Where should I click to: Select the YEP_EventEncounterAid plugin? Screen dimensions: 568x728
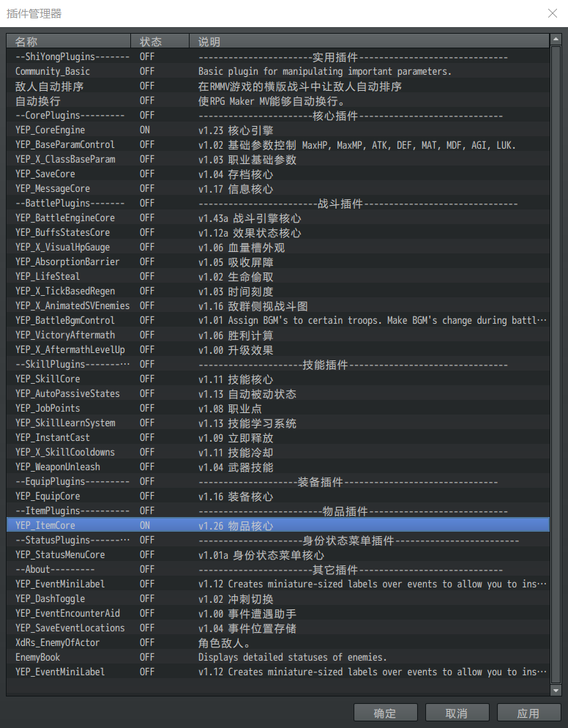pyautogui.click(x=278, y=613)
